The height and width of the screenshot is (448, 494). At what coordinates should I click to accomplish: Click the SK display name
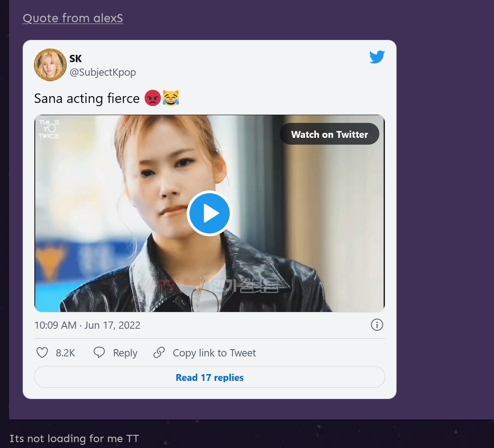click(76, 58)
